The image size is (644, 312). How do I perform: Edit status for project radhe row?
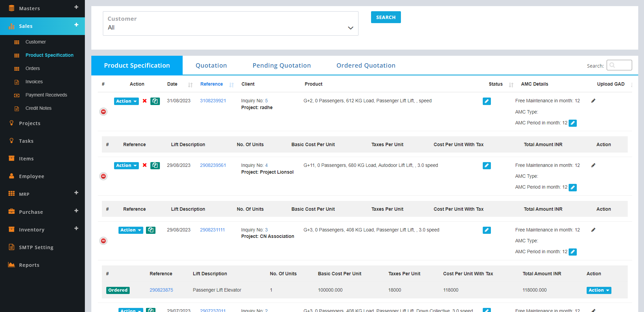(x=487, y=101)
